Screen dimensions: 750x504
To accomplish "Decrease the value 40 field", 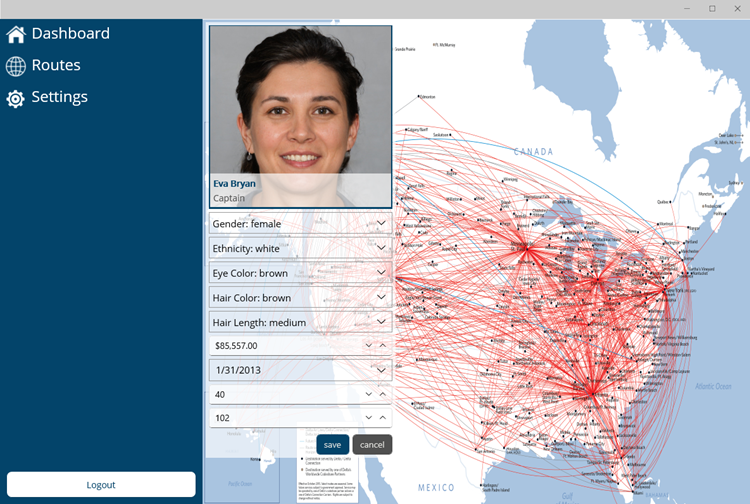I will (368, 394).
